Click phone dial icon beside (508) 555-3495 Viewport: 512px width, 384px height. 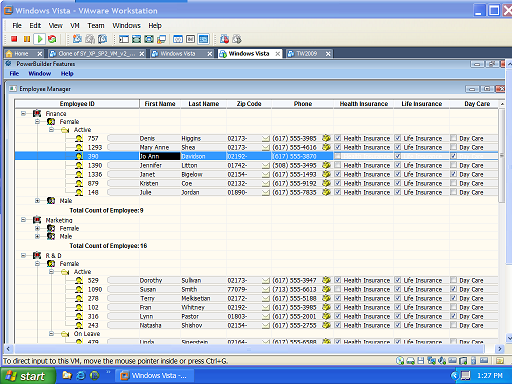click(x=326, y=165)
